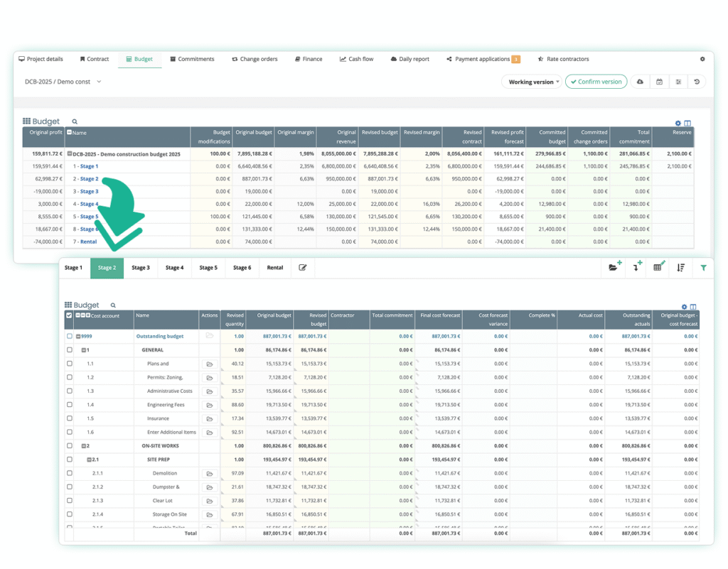Screen dimensions: 728x569
Task: Collapse cost account 1 GENERAL
Action: [84, 350]
